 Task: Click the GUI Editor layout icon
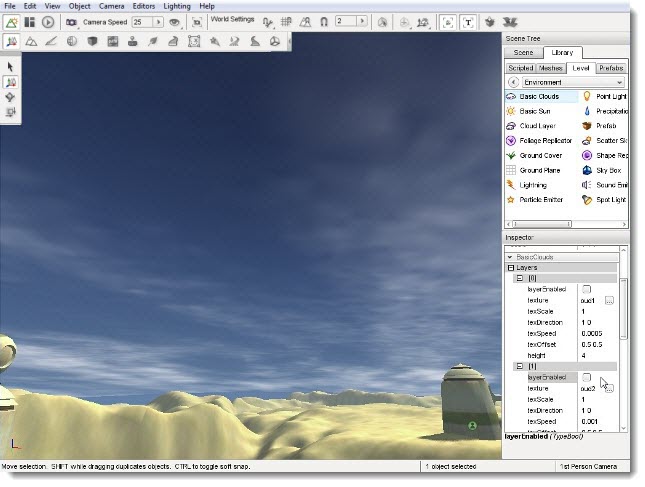coord(29,22)
